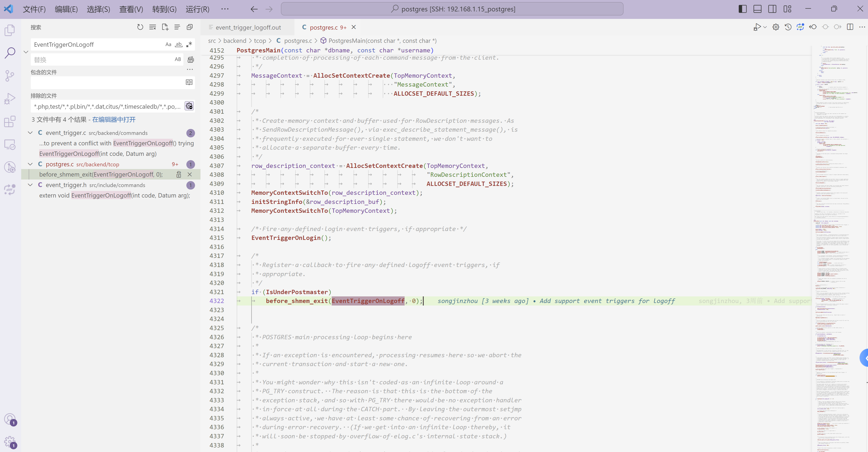
Task: Open editor More Actions ellipsis
Action: click(862, 27)
